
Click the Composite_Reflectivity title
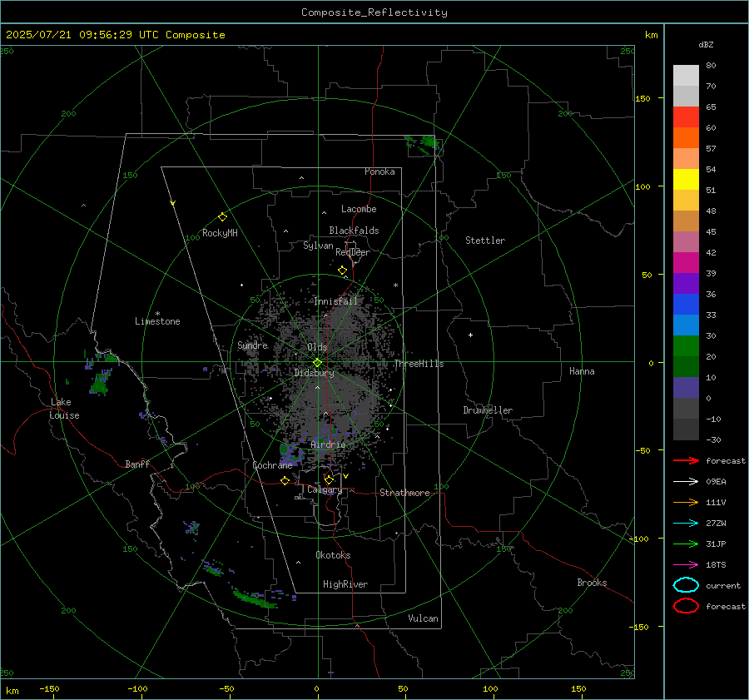[374, 12]
